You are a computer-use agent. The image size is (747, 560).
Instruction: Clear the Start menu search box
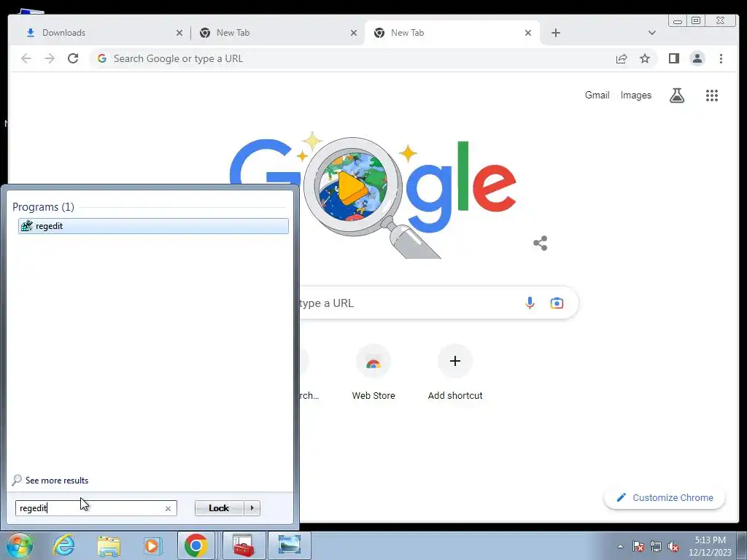tap(168, 508)
